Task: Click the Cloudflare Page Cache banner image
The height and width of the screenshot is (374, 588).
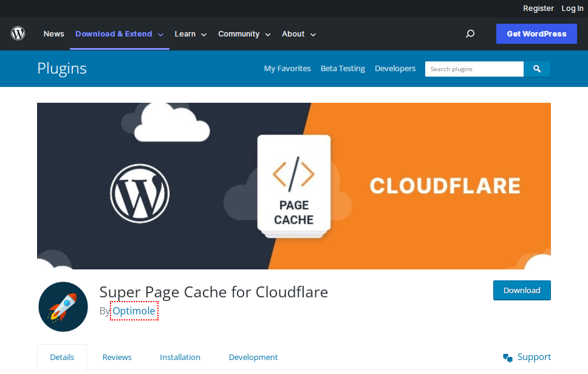Action: 294,186
